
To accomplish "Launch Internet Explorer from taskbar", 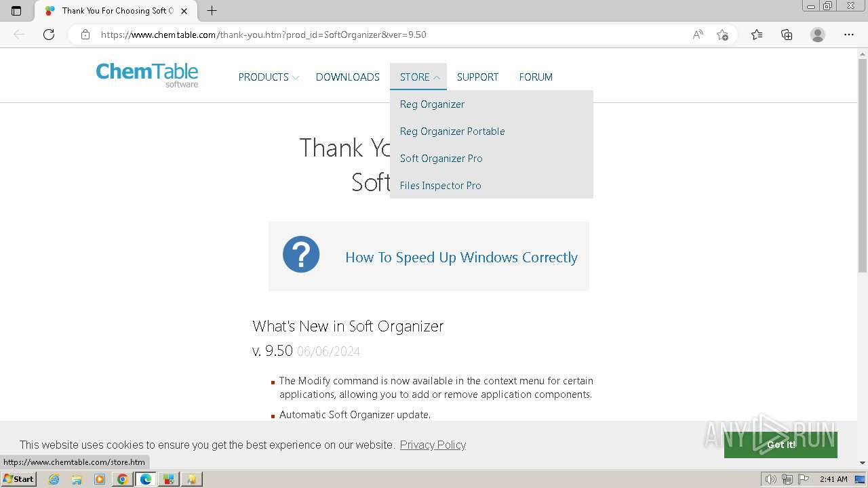I will 54,479.
